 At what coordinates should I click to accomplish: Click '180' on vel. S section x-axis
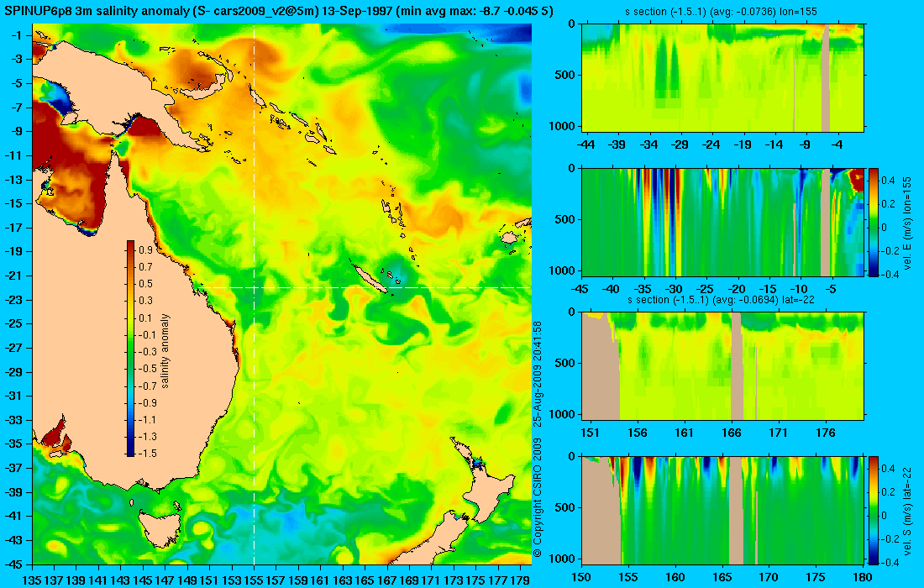point(863,577)
